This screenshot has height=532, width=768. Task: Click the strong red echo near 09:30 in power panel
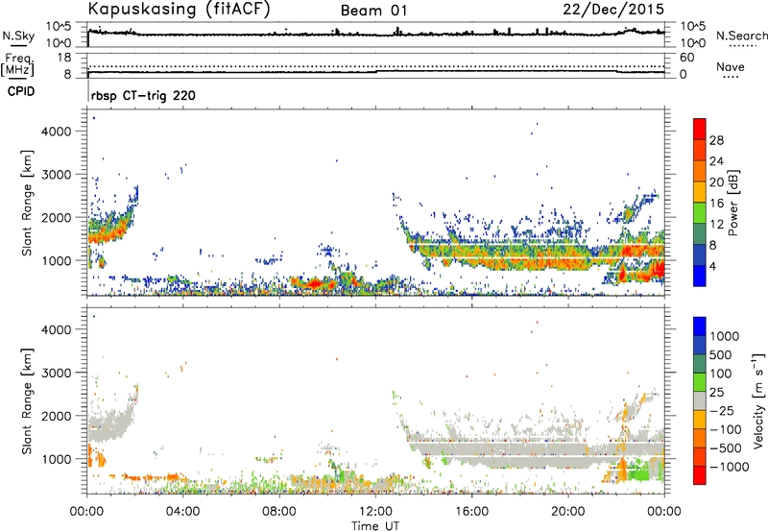coord(314,283)
